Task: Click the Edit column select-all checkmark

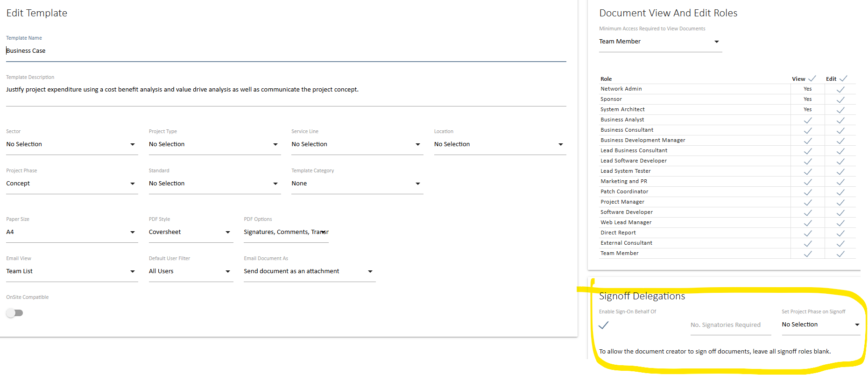Action: [x=843, y=78]
